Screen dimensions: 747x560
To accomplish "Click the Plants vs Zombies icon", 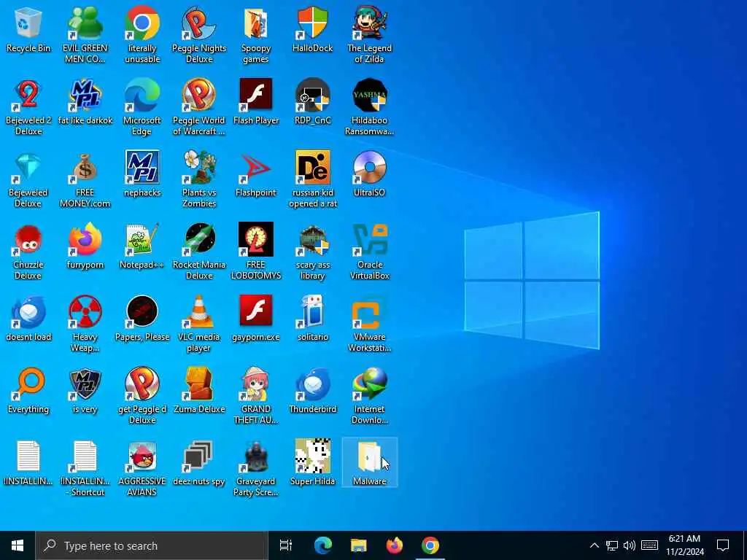I will [199, 180].
